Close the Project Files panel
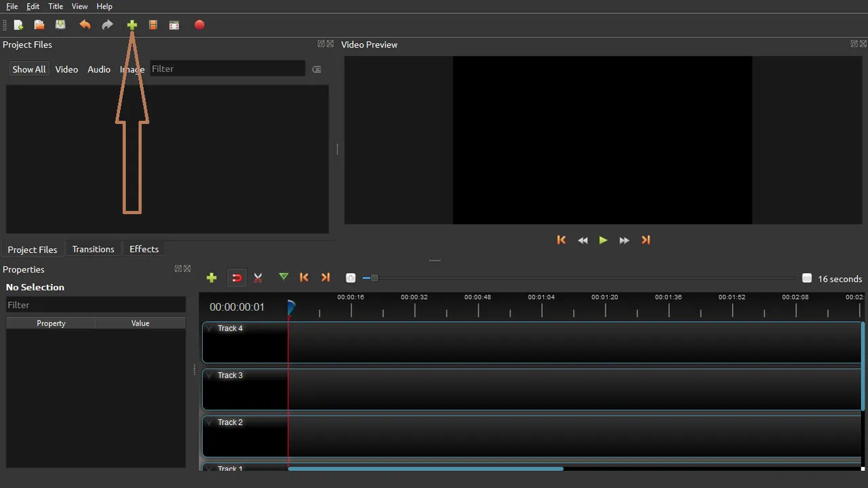The image size is (868, 488). coord(330,44)
